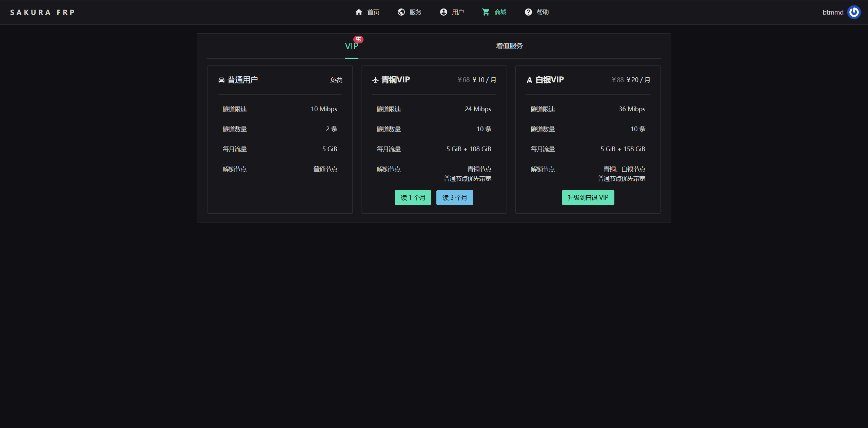Click the shopping cart icon beside 商城
This screenshot has width=868, height=428.
pos(486,12)
